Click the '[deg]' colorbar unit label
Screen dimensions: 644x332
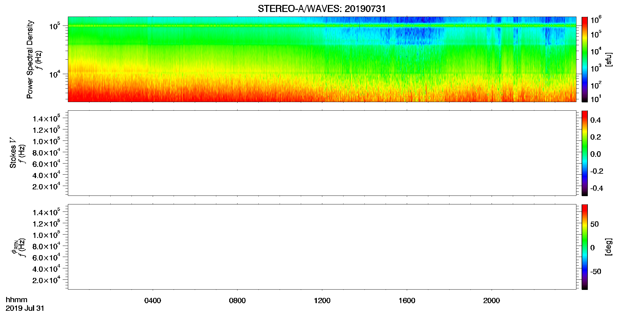coord(608,247)
